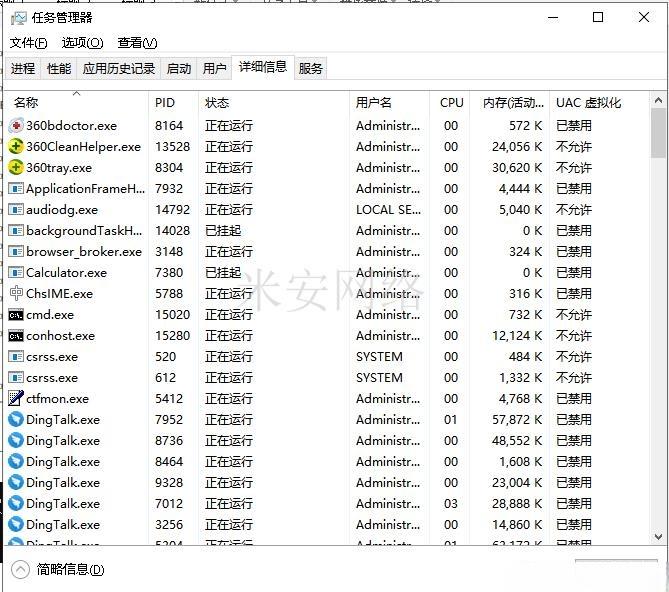Click PID value 5788

click(x=169, y=293)
